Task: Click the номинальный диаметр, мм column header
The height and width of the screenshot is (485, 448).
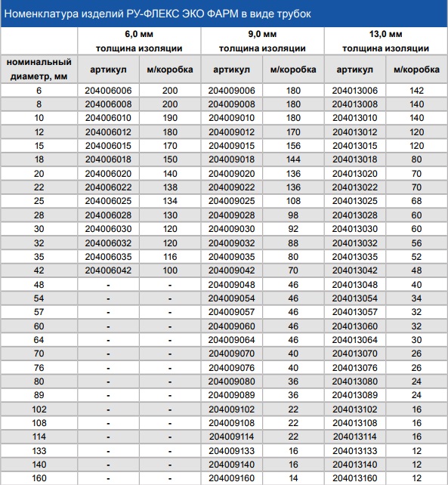Action: 39,69
